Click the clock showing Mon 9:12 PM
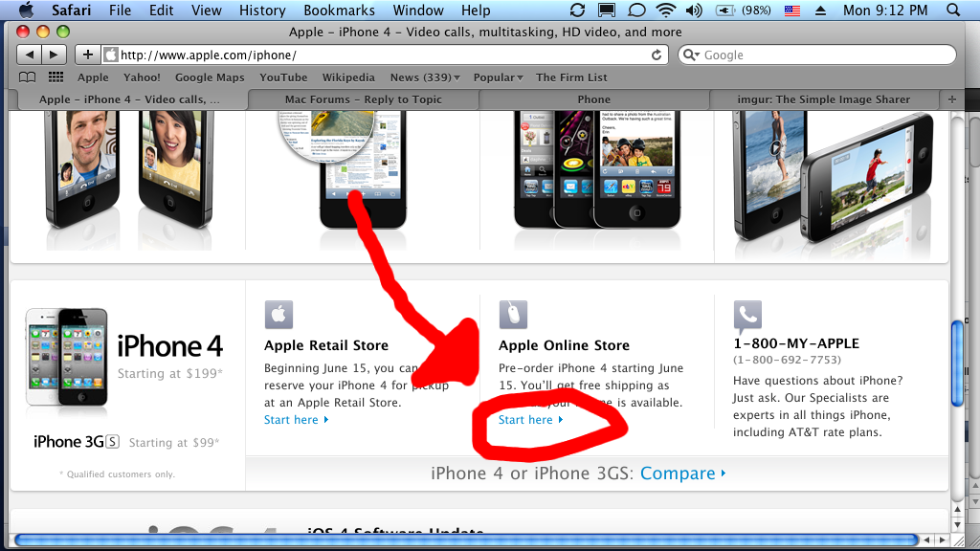The height and width of the screenshot is (551, 980). [x=885, y=10]
